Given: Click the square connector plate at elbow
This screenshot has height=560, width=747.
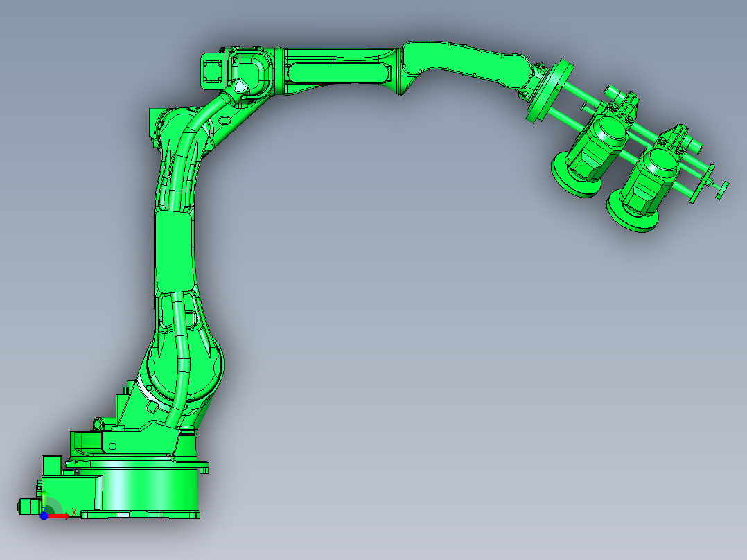Looking at the screenshot, I should (x=211, y=71).
